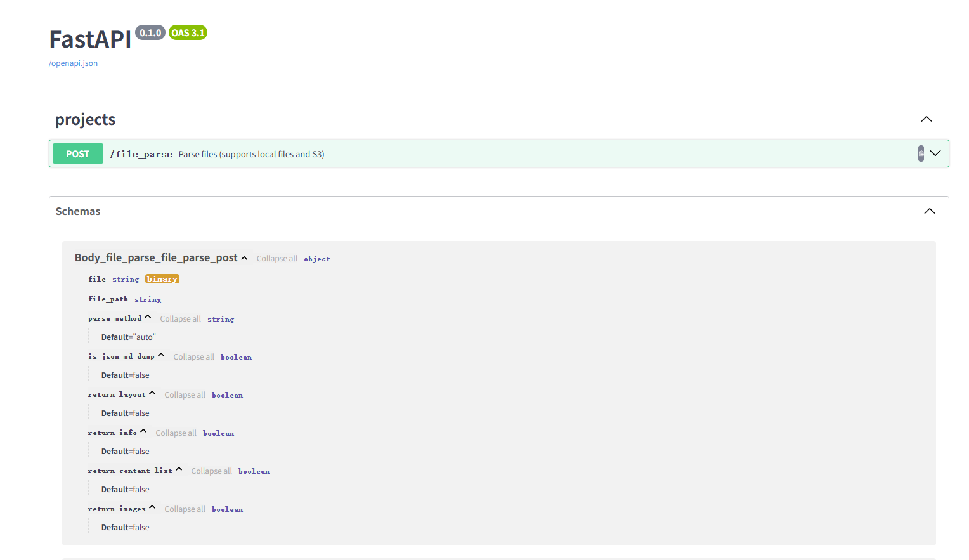Collapse the return_content_list property
Viewport: 969px width, 560px height.
click(x=179, y=469)
